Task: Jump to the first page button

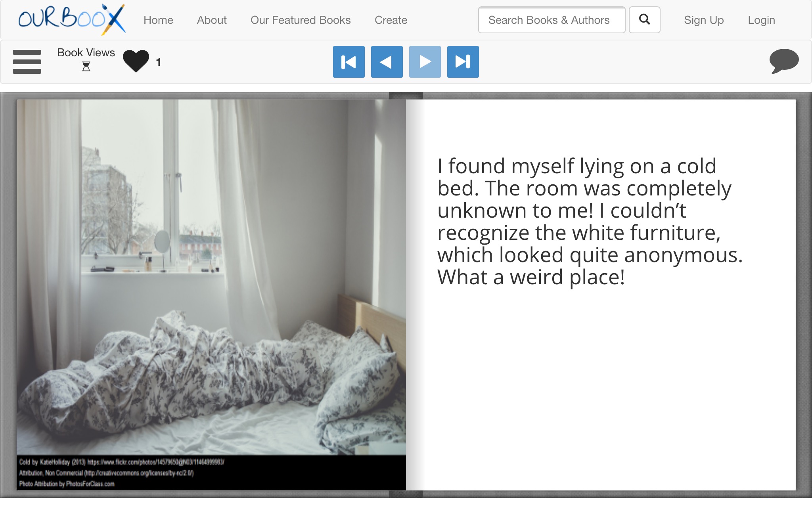Action: pos(349,62)
